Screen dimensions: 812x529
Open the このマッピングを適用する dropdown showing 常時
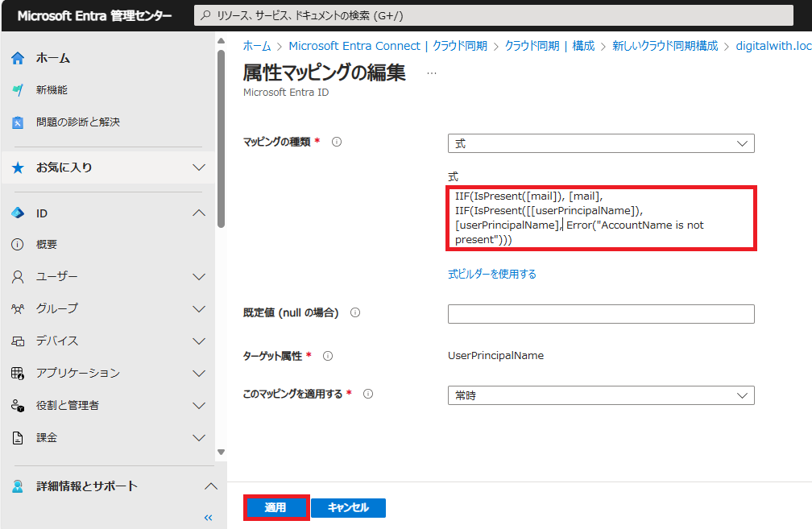[600, 395]
